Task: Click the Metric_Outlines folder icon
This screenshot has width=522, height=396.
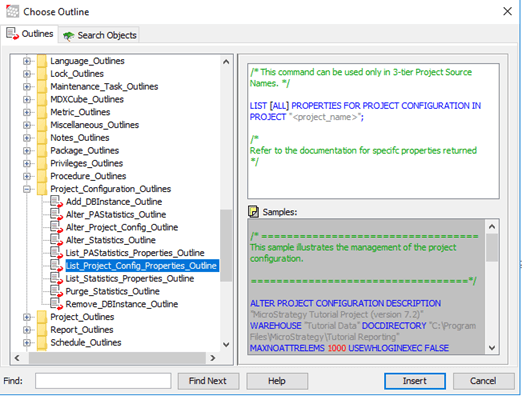Action: click(x=42, y=112)
